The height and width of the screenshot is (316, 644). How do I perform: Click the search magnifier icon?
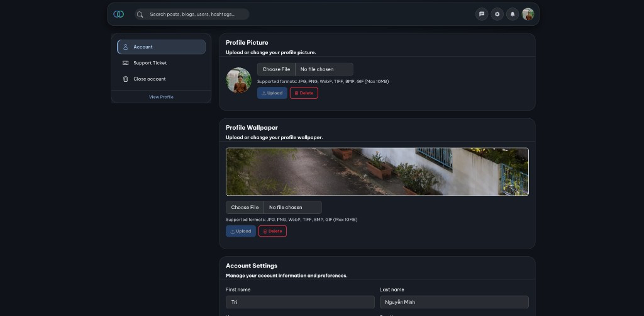[x=140, y=14]
